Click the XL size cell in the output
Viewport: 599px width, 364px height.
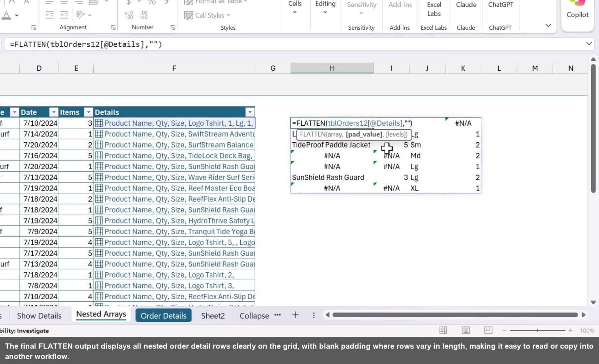[427, 188]
